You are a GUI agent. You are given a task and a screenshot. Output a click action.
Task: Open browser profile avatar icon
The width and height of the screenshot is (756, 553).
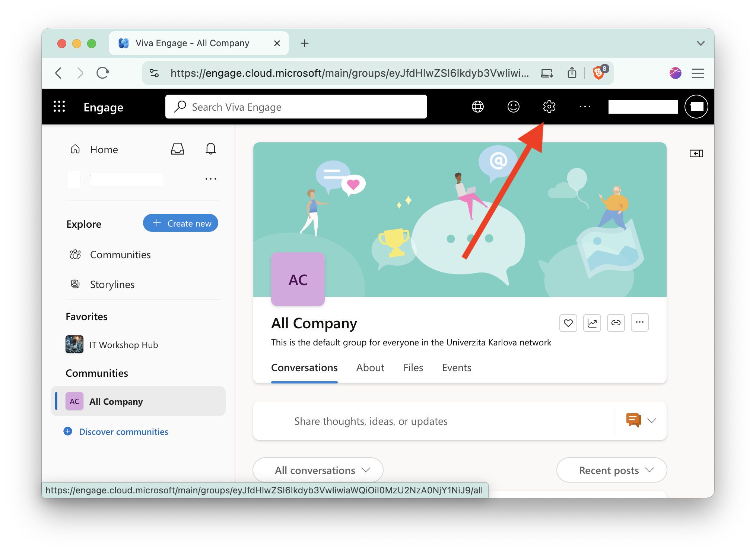[675, 73]
